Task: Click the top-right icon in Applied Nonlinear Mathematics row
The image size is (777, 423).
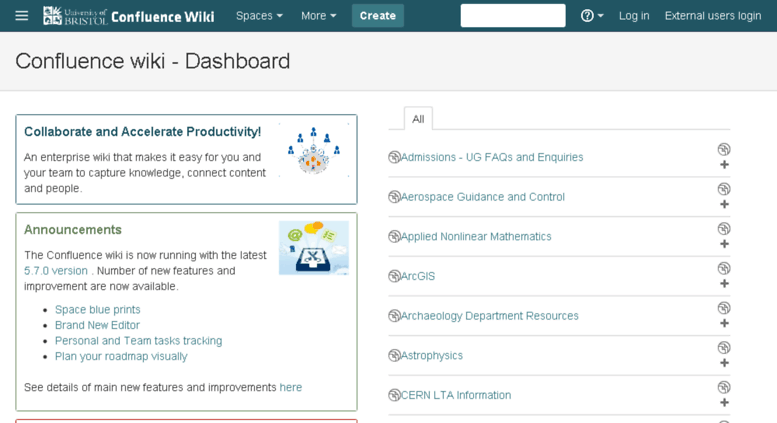Action: (x=724, y=228)
